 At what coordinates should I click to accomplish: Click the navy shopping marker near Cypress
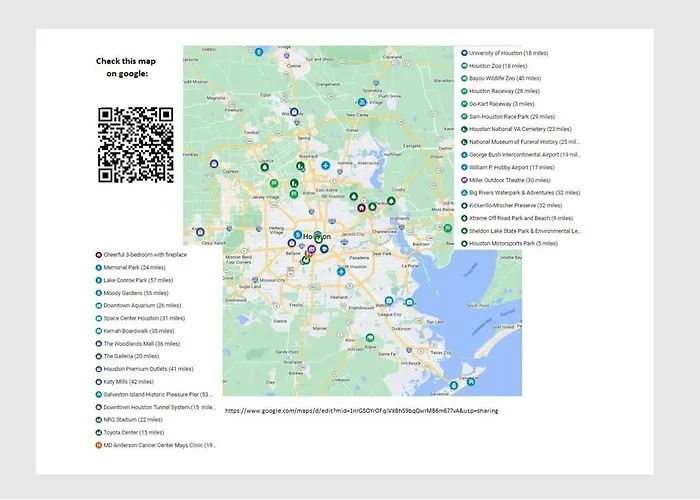214,164
